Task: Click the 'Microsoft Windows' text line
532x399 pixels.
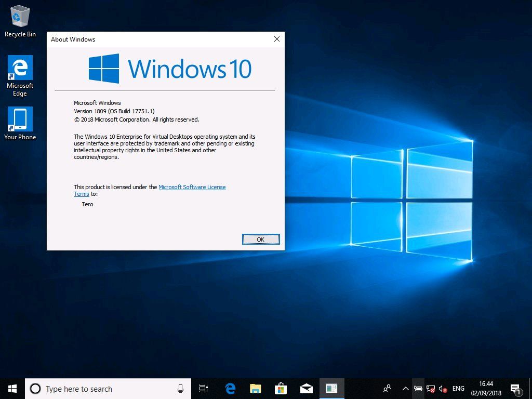Action: click(97, 103)
